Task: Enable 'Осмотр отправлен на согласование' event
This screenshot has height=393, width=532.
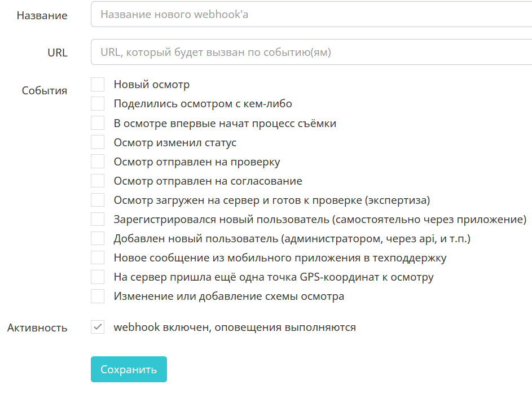Action: (x=98, y=181)
